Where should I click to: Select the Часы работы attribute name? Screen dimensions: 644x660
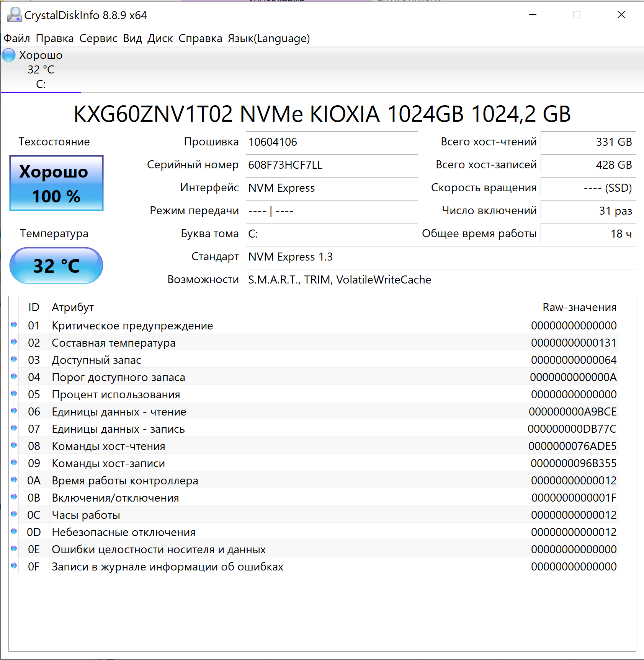86,515
